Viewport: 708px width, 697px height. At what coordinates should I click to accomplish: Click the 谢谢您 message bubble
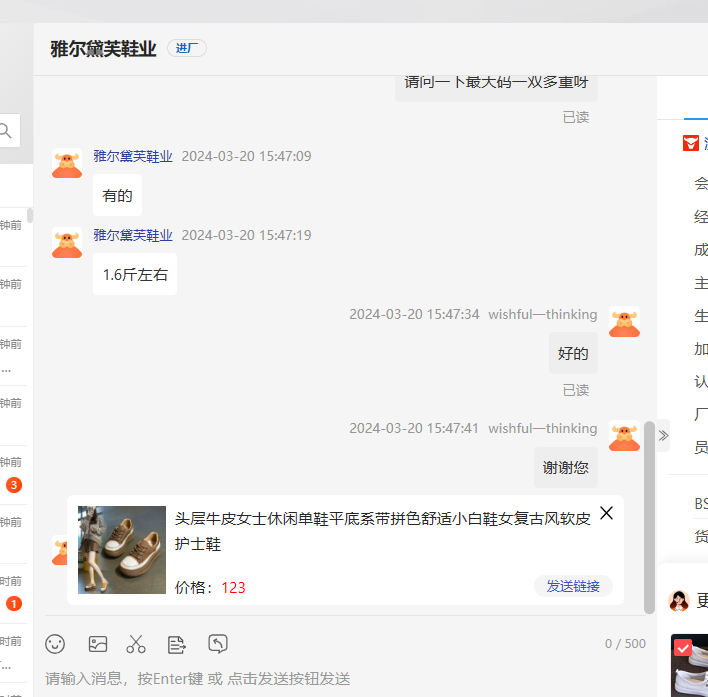[566, 467]
